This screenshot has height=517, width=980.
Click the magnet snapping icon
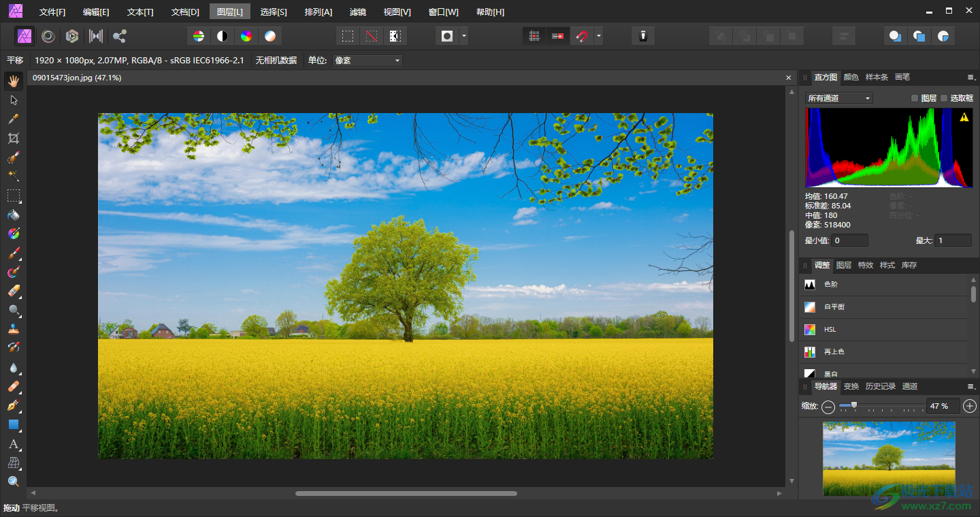coord(581,36)
